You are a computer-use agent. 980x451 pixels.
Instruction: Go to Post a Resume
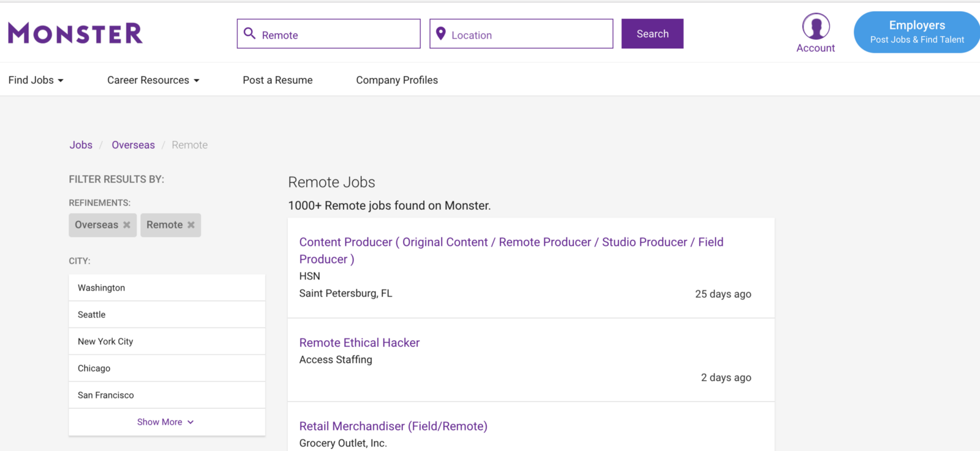(x=277, y=80)
